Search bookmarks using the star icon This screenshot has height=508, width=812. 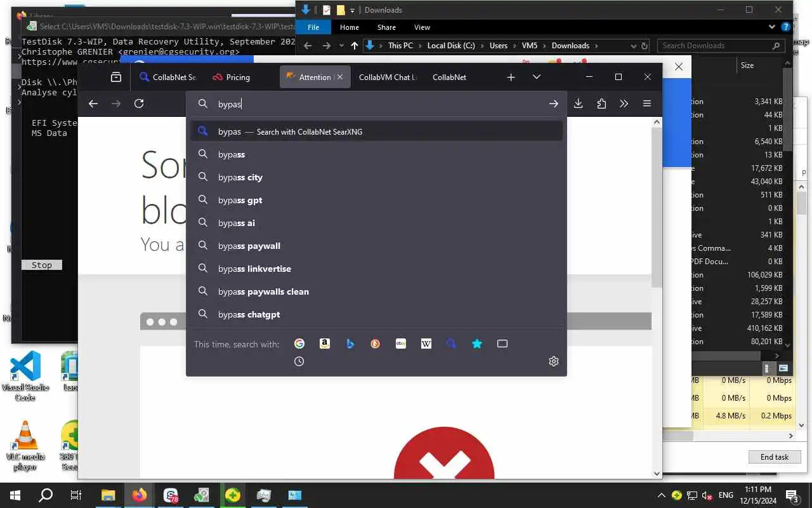(x=477, y=344)
